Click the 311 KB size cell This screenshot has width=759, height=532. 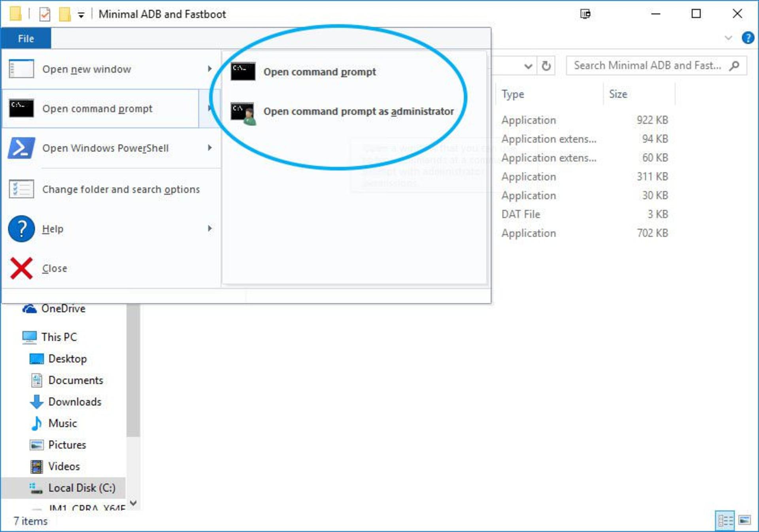652,177
